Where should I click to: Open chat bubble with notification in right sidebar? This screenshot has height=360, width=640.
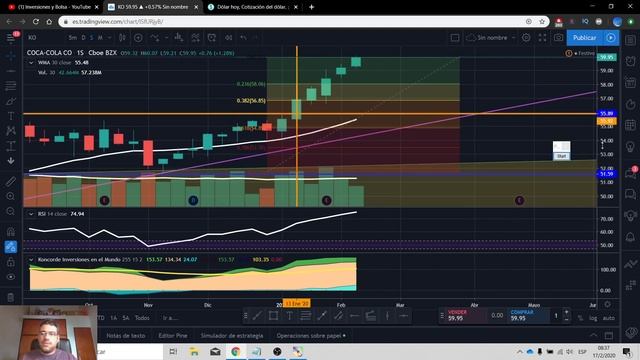(630, 173)
